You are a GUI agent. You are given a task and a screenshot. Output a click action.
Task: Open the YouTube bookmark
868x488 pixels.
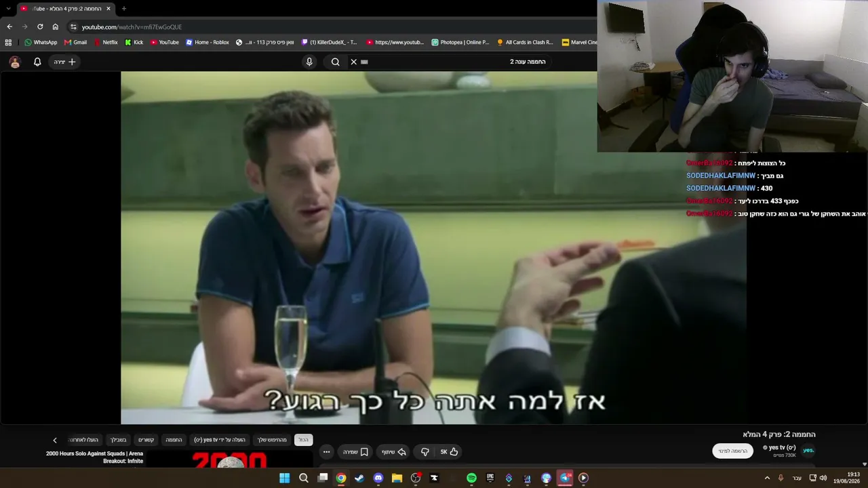[x=164, y=42]
